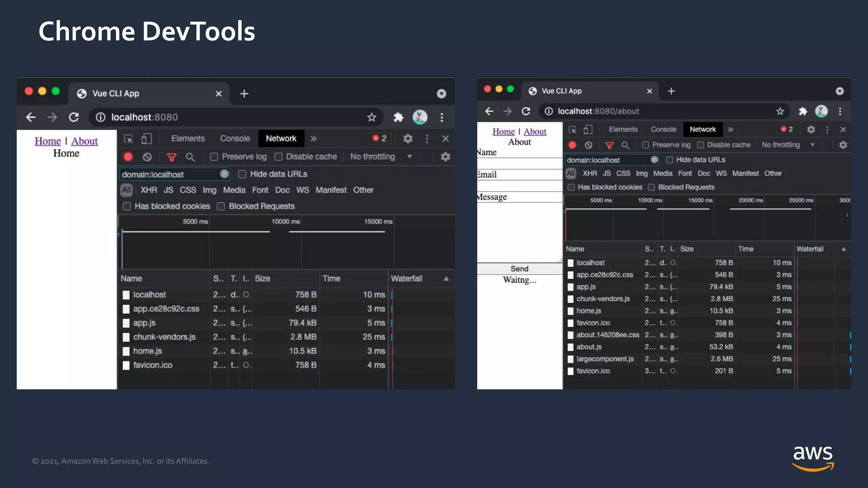Open Home link in left page
Image resolution: width=868 pixels, height=488 pixels.
click(48, 141)
